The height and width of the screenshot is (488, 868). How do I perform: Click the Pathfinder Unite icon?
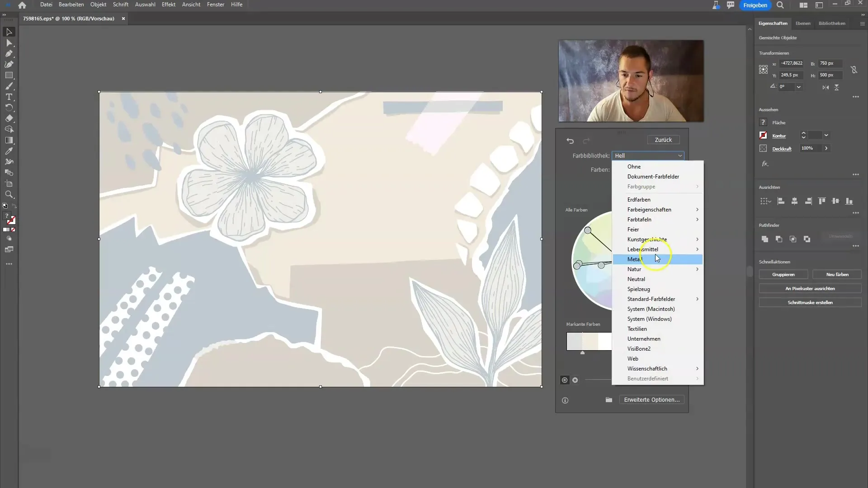point(765,239)
